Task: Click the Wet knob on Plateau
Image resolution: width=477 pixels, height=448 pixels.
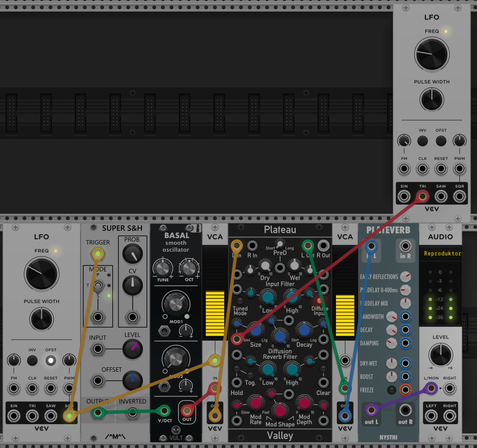Action: pos(295,265)
